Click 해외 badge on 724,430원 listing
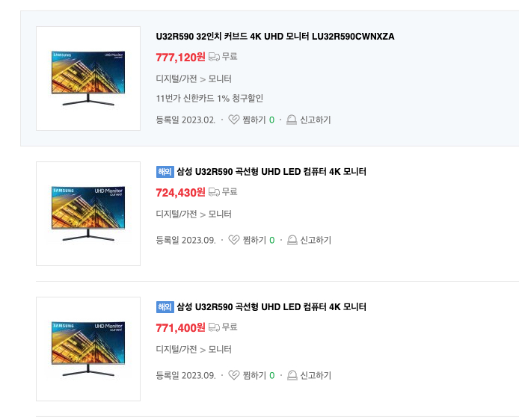Screen dimensions: 519x420 [165, 172]
